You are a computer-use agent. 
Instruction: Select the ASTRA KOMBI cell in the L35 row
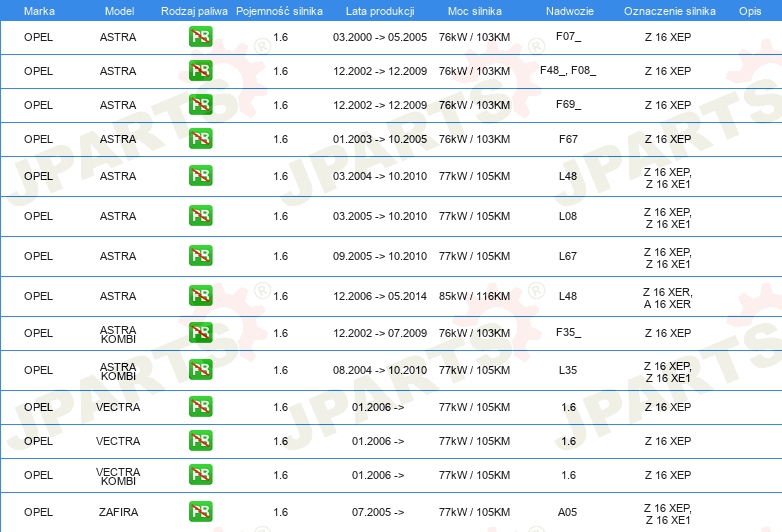(x=118, y=371)
